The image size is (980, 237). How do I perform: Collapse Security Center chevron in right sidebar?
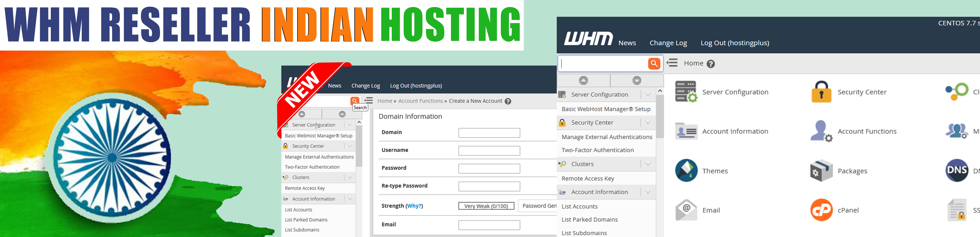[648, 123]
